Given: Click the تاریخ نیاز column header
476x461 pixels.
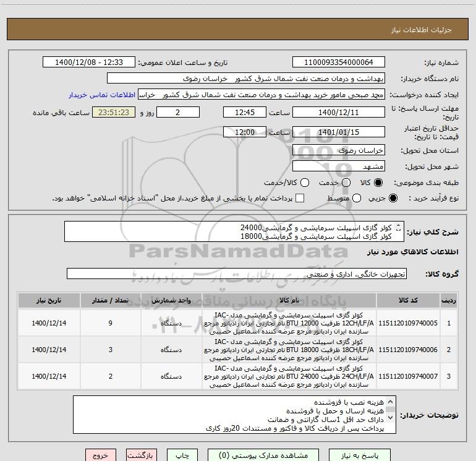Looking at the screenshot, I should click(49, 300).
